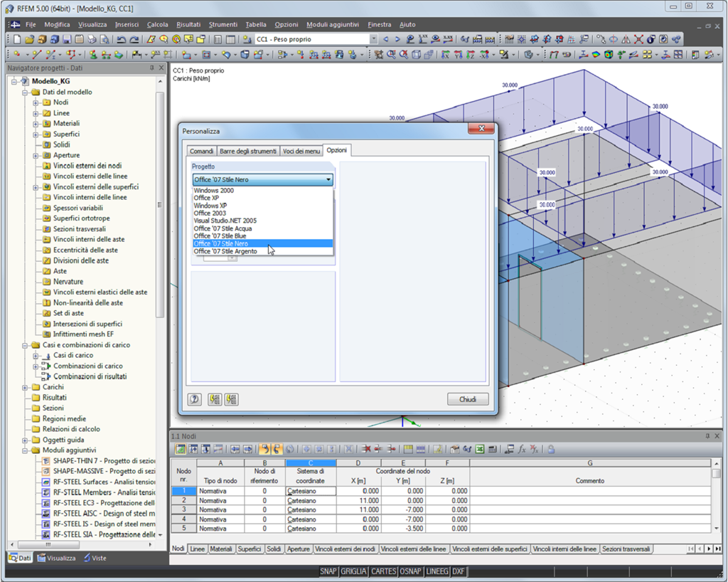Toggle CARTES in the status bar
Image resolution: width=728 pixels, height=582 pixels.
coord(383,571)
